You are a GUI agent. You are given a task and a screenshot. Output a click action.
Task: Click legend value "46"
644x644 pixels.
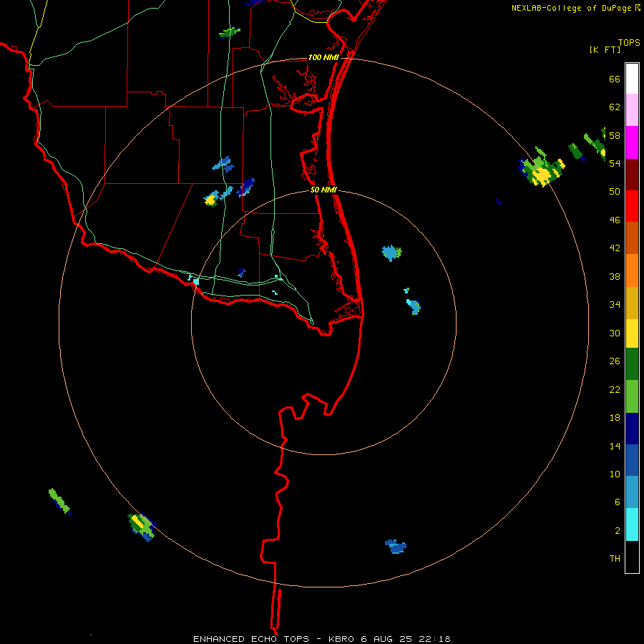click(615, 220)
